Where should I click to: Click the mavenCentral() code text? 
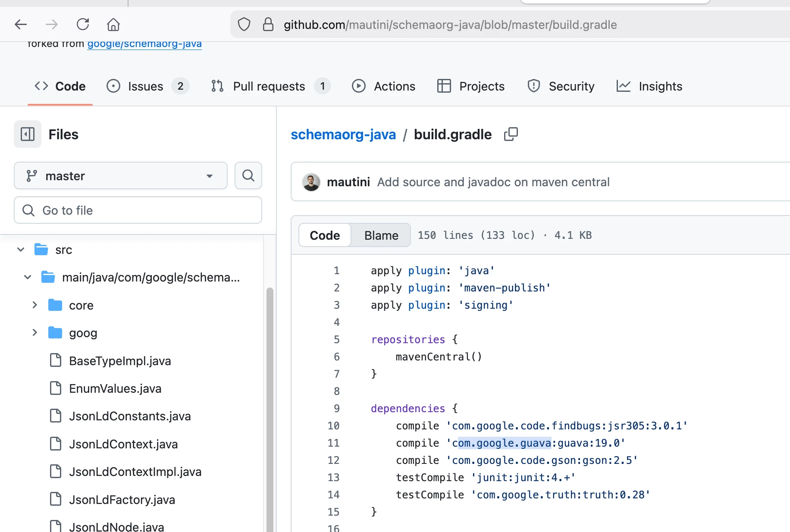pos(439,357)
